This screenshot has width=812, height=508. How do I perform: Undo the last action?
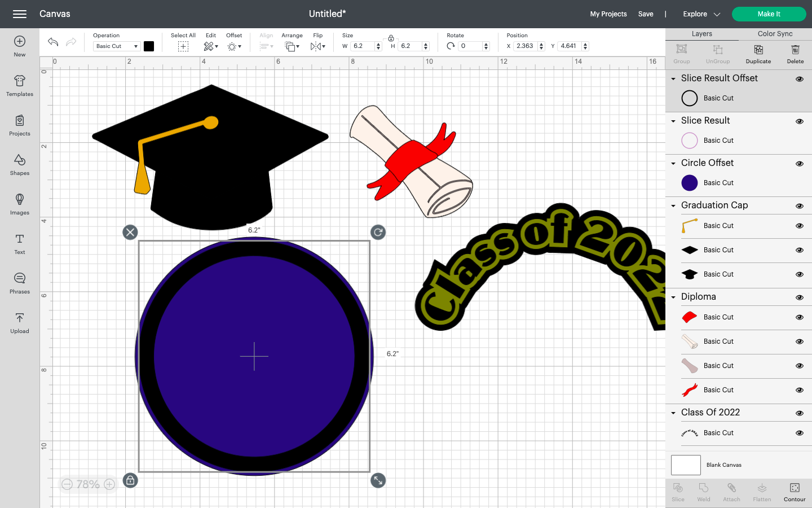[53, 42]
